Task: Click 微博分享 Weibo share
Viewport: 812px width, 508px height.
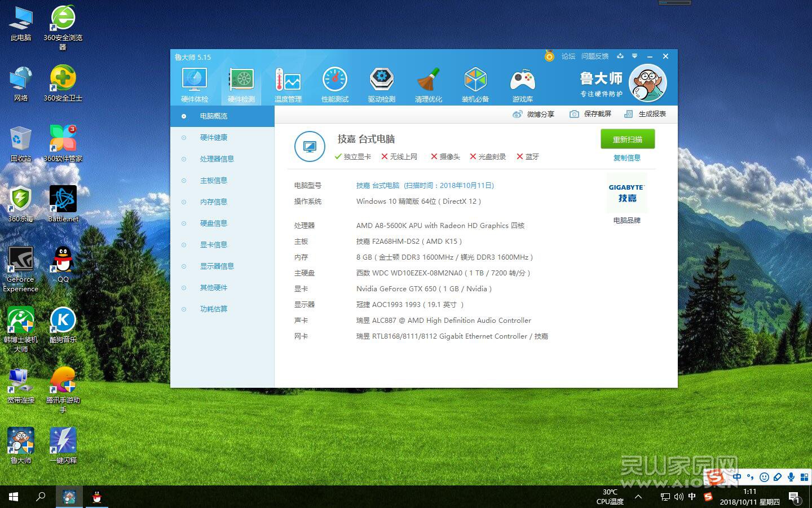Action: (x=533, y=114)
